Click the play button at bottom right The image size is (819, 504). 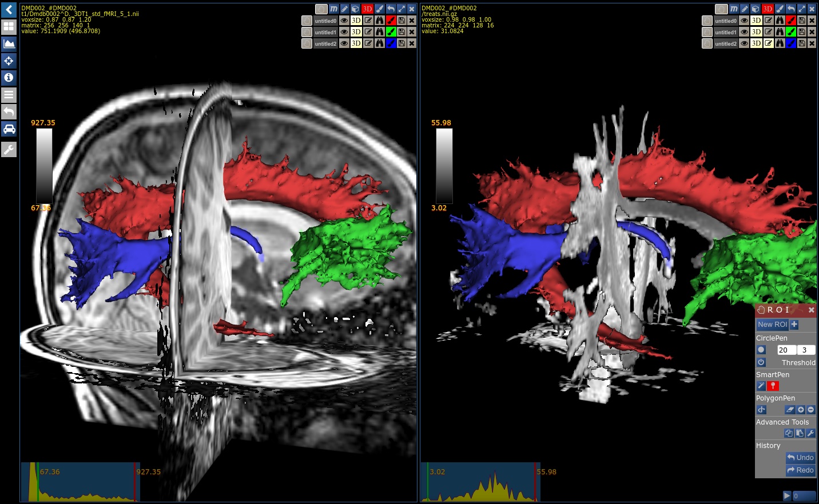pos(787,495)
